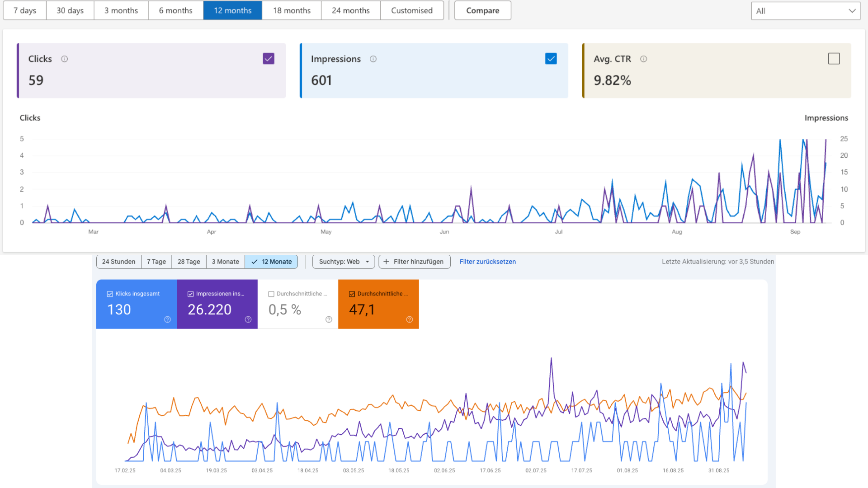
Task: Uncheck the Clicks metric checkbox
Action: [269, 59]
